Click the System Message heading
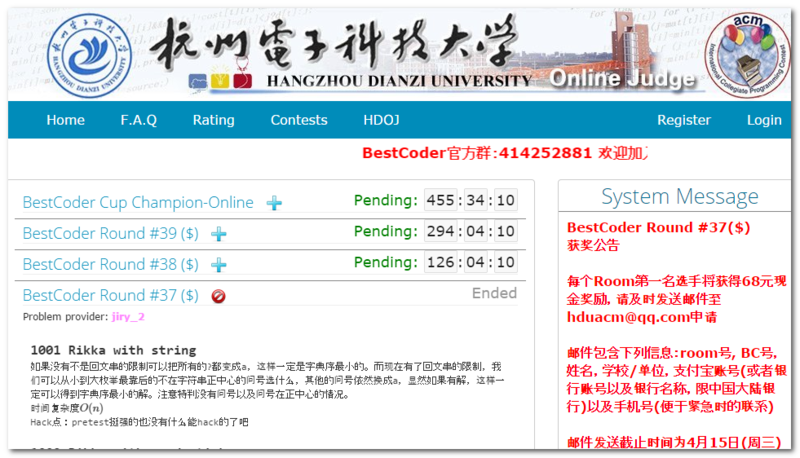This screenshot has width=800, height=458. tap(680, 196)
